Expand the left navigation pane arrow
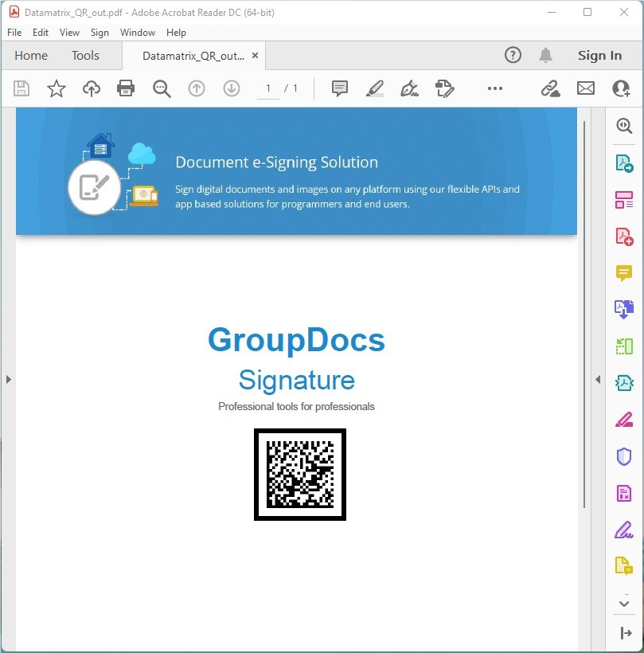Image resolution: width=644 pixels, height=653 pixels. click(x=9, y=380)
